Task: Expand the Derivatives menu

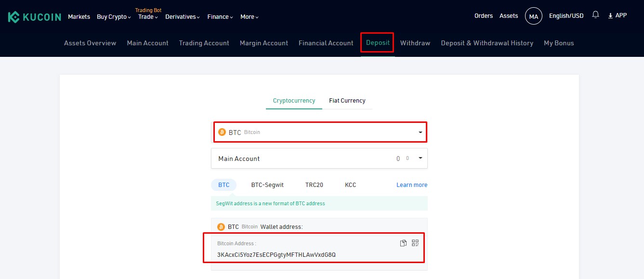Action: tap(183, 17)
